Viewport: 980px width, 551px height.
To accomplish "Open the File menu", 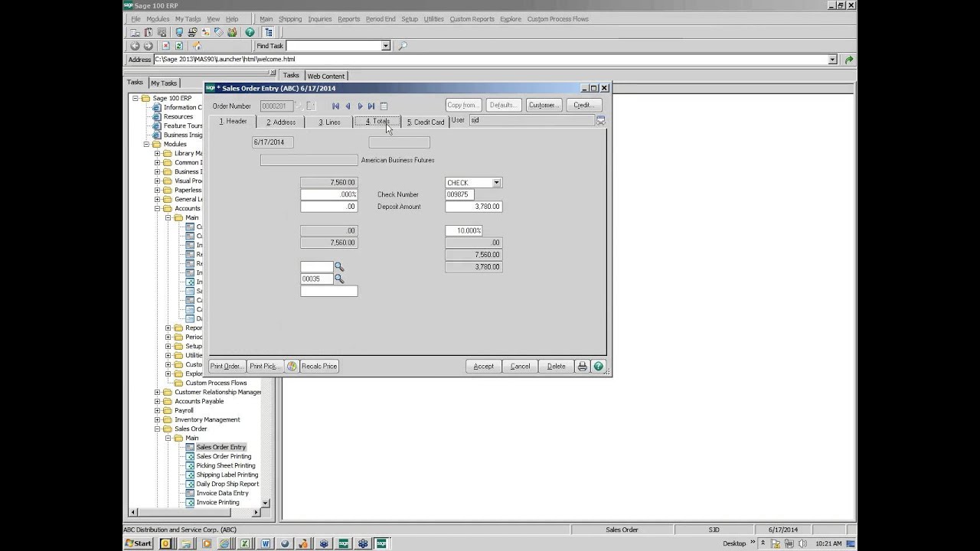I will point(136,19).
